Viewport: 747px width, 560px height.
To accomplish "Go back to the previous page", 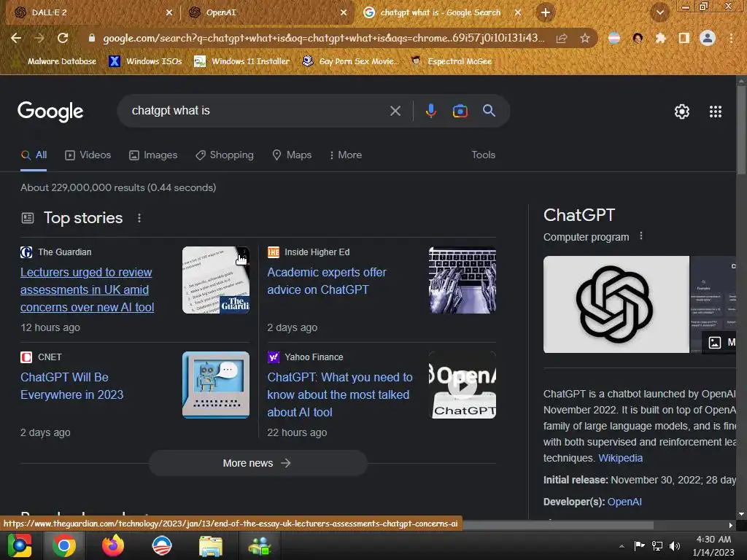I will coord(16,38).
